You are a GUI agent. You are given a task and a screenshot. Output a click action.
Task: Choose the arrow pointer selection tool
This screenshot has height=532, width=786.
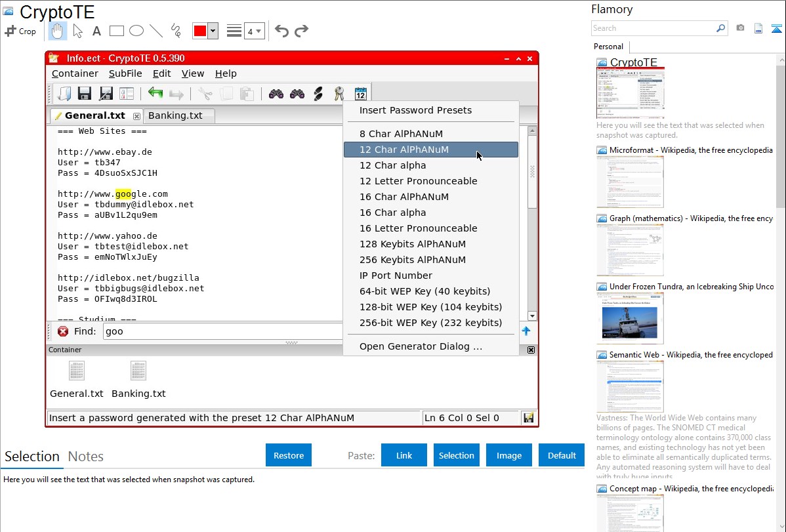(77, 31)
